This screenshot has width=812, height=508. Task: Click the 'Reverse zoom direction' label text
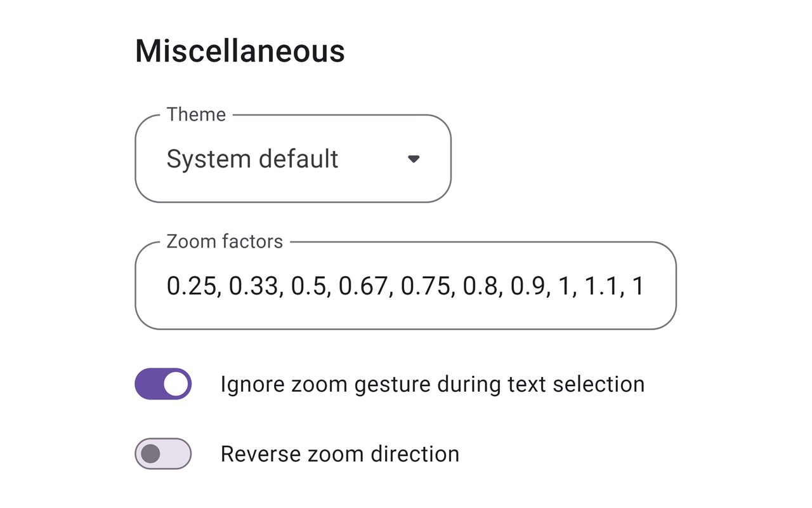pos(339,454)
